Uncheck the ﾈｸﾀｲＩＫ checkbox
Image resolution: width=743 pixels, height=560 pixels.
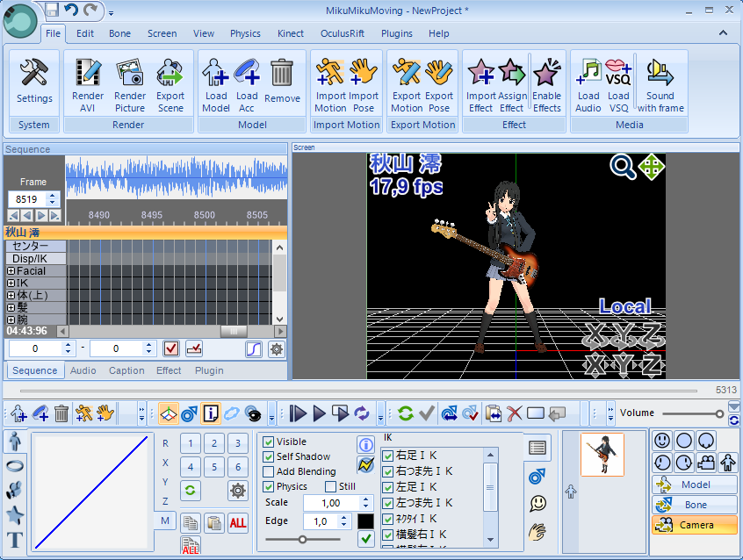pyautogui.click(x=388, y=520)
